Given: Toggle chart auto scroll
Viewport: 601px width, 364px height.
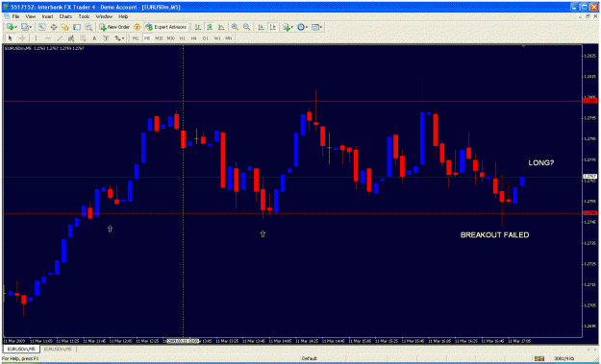Looking at the screenshot, I should point(261,27).
